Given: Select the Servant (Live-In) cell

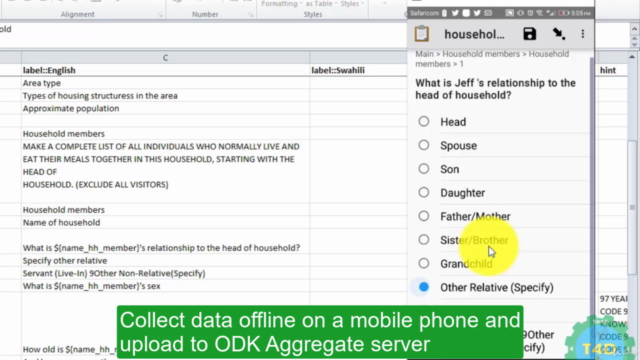Looking at the screenshot, I should click(165, 273).
